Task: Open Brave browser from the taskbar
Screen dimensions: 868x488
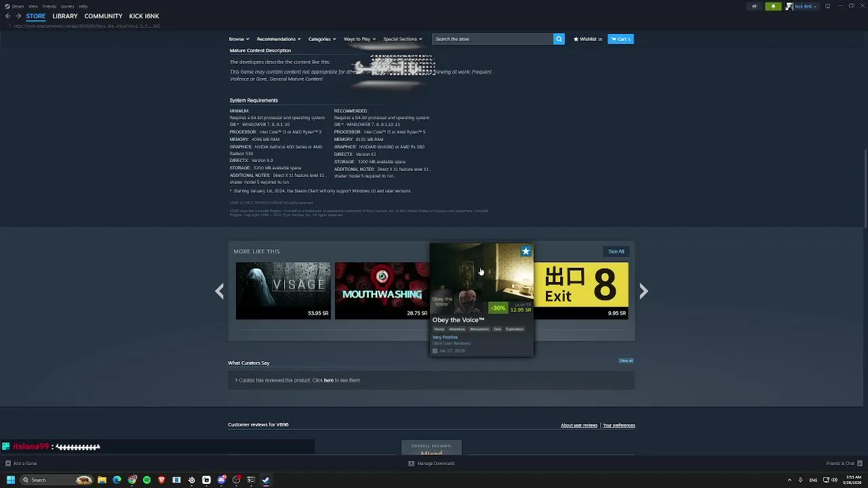Action: pyautogui.click(x=161, y=480)
